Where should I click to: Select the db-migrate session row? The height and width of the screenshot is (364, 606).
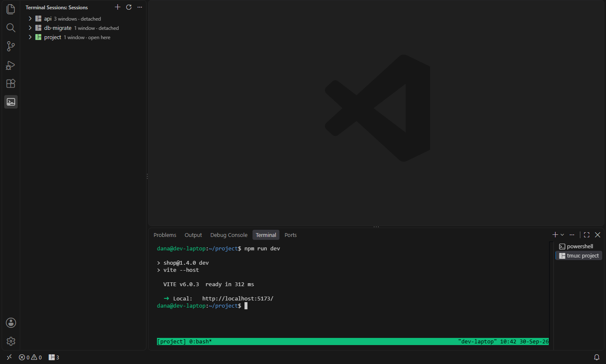click(x=83, y=28)
